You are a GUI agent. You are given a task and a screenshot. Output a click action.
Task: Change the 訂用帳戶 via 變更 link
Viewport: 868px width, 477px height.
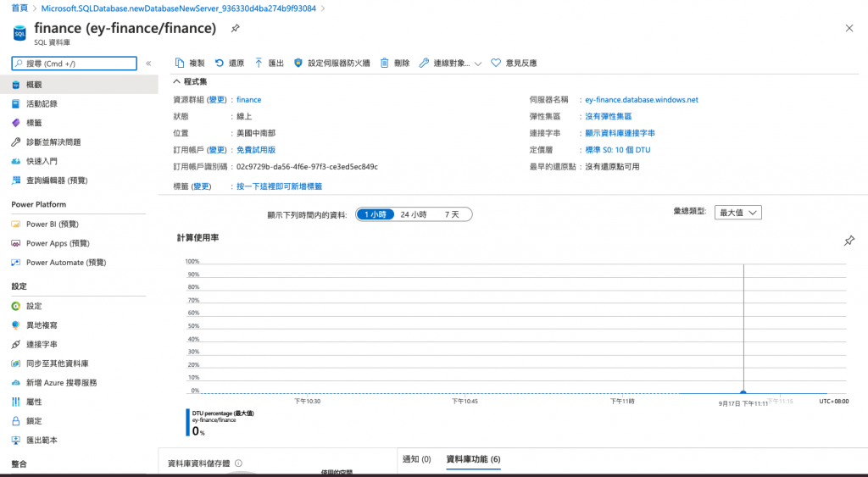[217, 150]
